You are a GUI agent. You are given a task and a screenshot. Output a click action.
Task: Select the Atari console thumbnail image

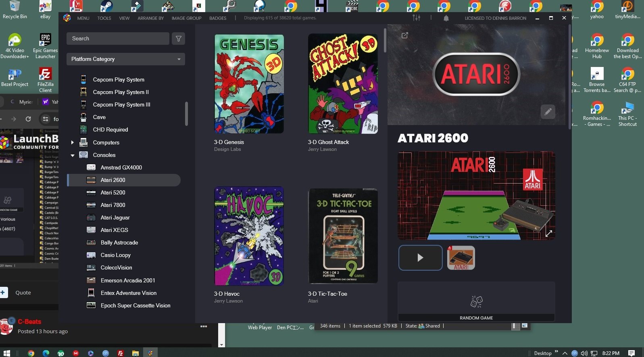coord(461,258)
